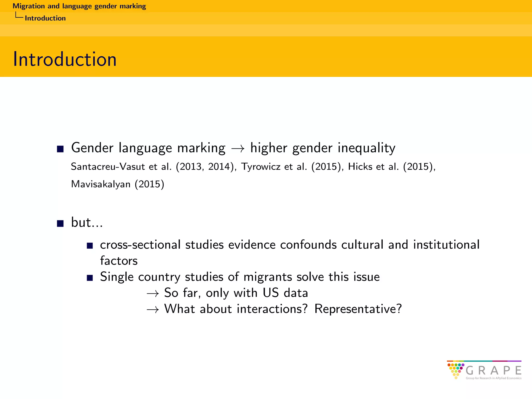This screenshot has height=399, width=532.
Task: Click the bullet beside 'cross-sectional studies evidence'
Action: pos(90,245)
